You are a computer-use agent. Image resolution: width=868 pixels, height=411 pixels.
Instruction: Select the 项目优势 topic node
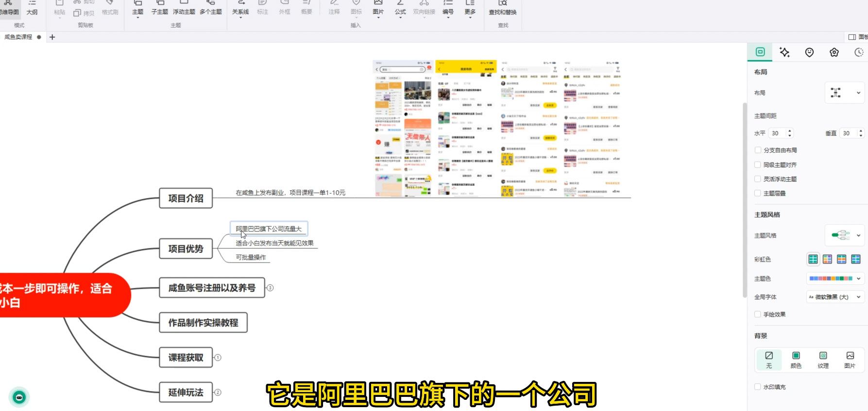point(186,249)
